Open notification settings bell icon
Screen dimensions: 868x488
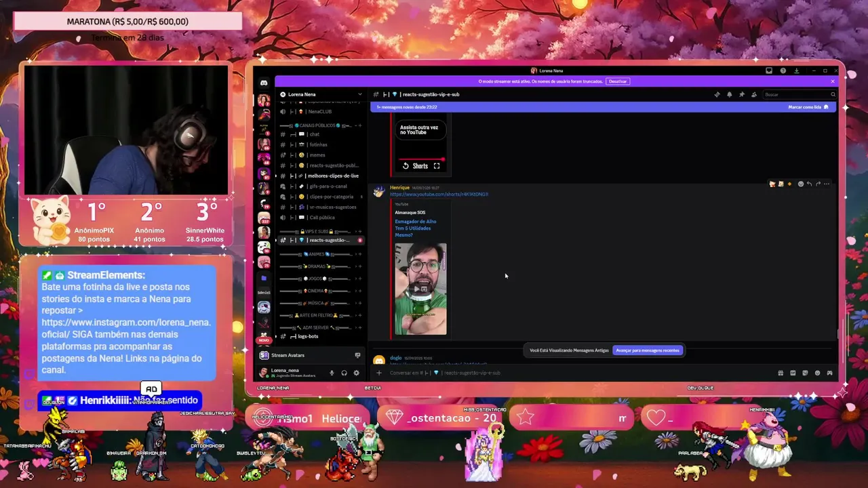(x=730, y=94)
